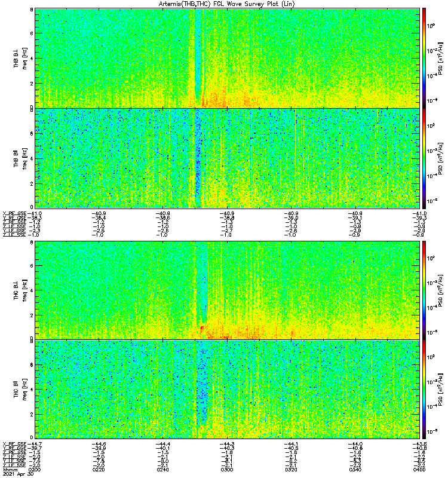The image size is (448, 478).
Task: Click the cyan vertical dropout band in THB B⊥ panel
Action: [198, 53]
